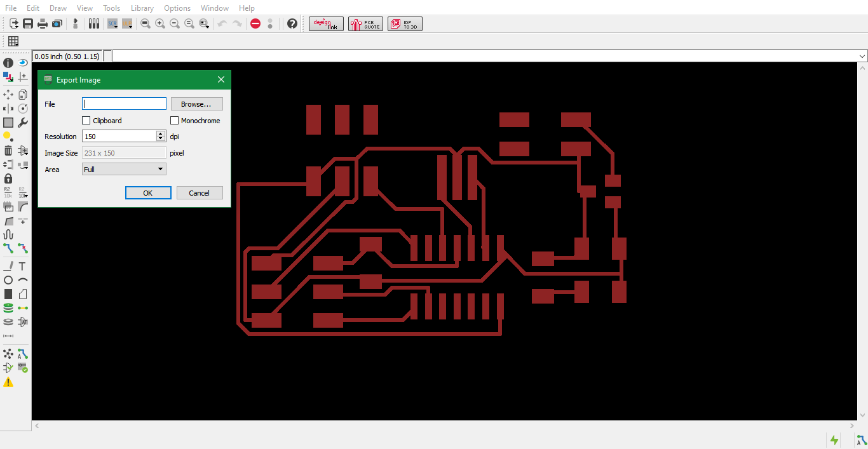This screenshot has width=868, height=449.
Task: Open the Tools menu
Action: [112, 8]
